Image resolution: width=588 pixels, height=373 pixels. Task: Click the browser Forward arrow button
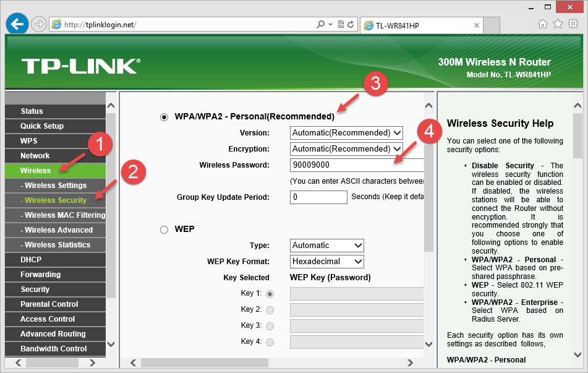pyautogui.click(x=38, y=25)
